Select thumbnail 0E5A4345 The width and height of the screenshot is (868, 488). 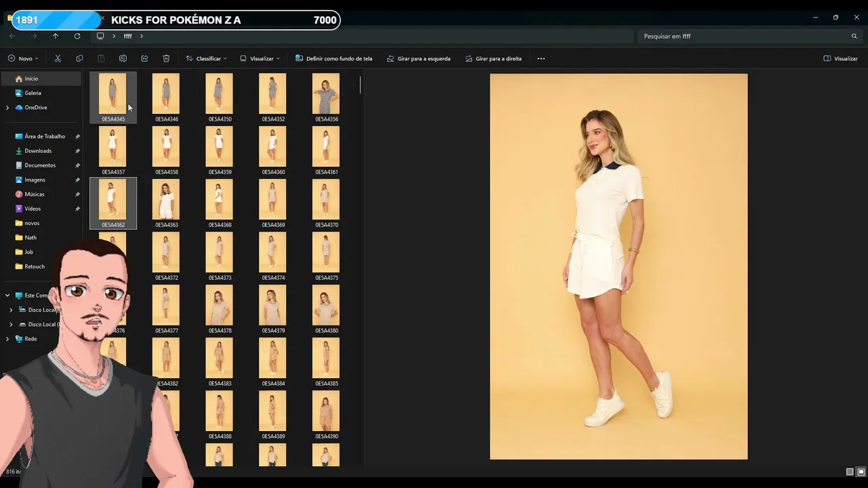tap(113, 98)
